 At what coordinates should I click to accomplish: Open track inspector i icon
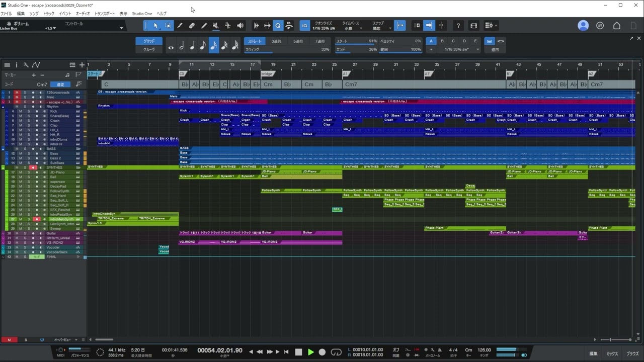click(x=16, y=65)
